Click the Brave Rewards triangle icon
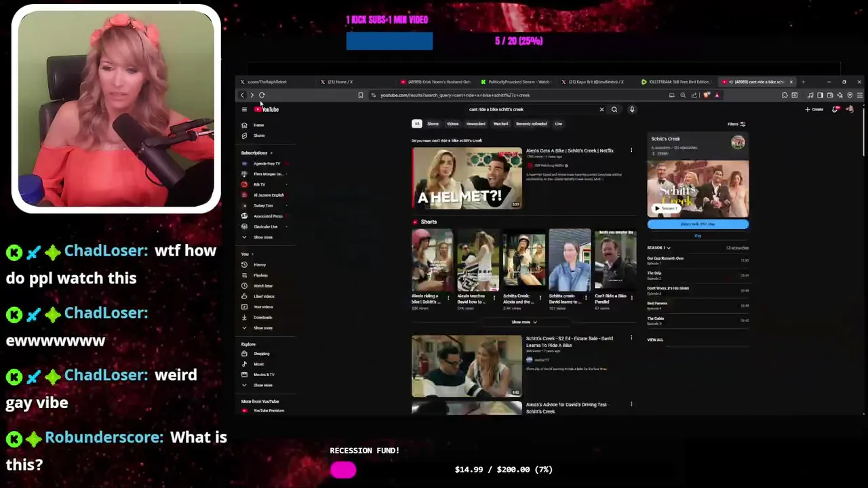868x488 pixels. (717, 95)
